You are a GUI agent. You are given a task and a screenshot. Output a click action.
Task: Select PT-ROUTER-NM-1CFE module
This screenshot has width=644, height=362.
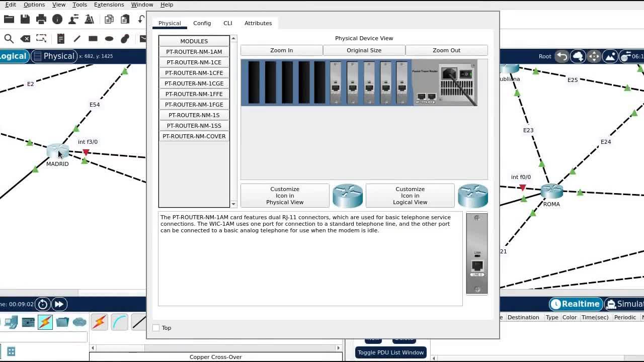[x=194, y=73]
